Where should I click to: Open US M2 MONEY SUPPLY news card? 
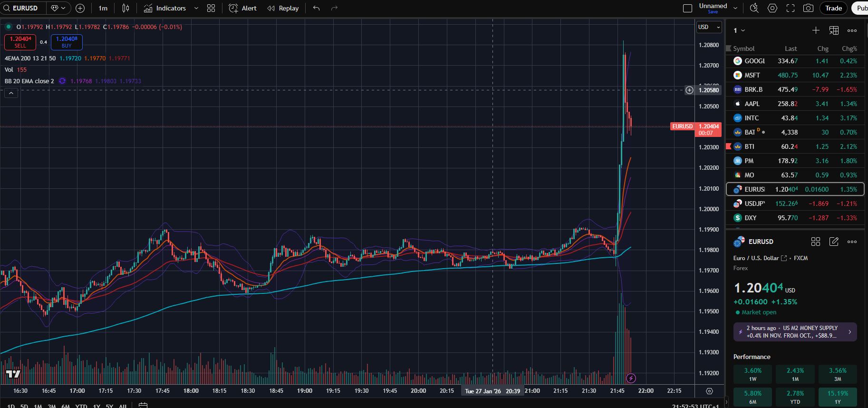[795, 332]
